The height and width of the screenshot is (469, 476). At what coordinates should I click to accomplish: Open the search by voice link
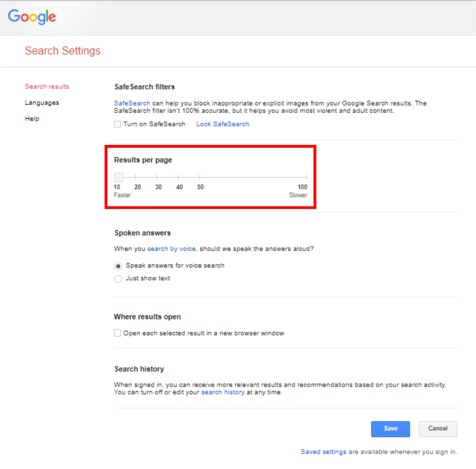coord(171,249)
